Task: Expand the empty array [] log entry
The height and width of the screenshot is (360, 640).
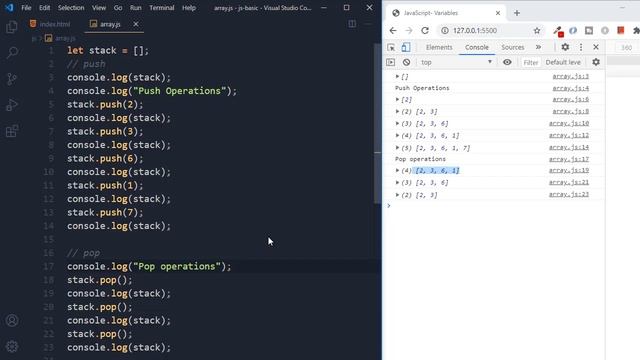Action: [397, 76]
